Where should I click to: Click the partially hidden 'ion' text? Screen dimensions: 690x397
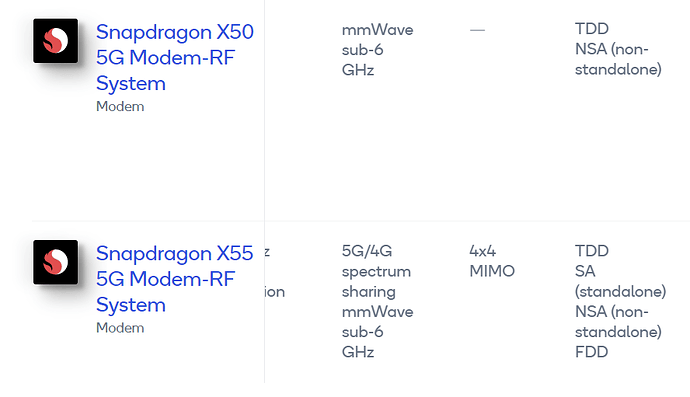click(x=275, y=292)
